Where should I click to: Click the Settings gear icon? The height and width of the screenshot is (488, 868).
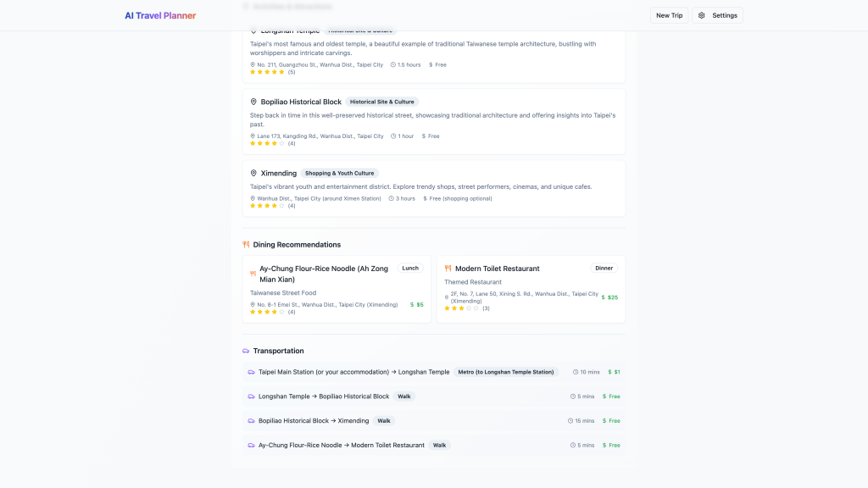click(x=702, y=15)
